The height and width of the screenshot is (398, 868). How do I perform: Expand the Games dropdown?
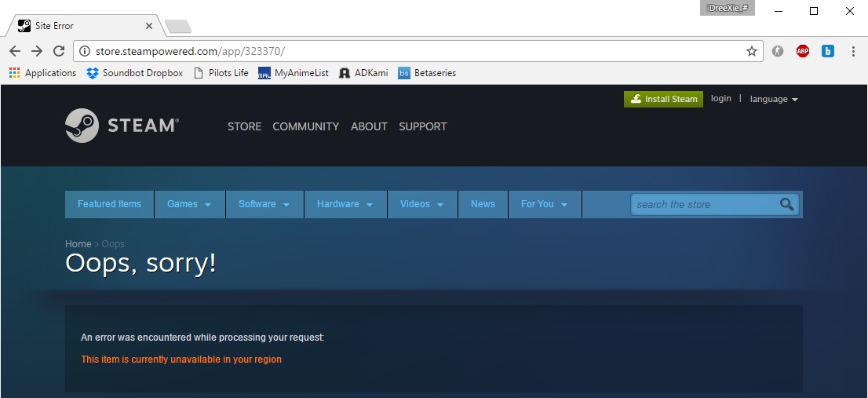point(189,204)
